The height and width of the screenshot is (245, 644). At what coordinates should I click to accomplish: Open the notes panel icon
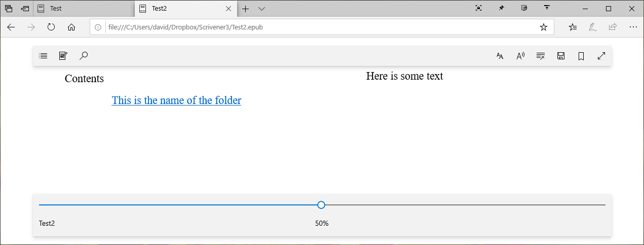click(x=63, y=56)
